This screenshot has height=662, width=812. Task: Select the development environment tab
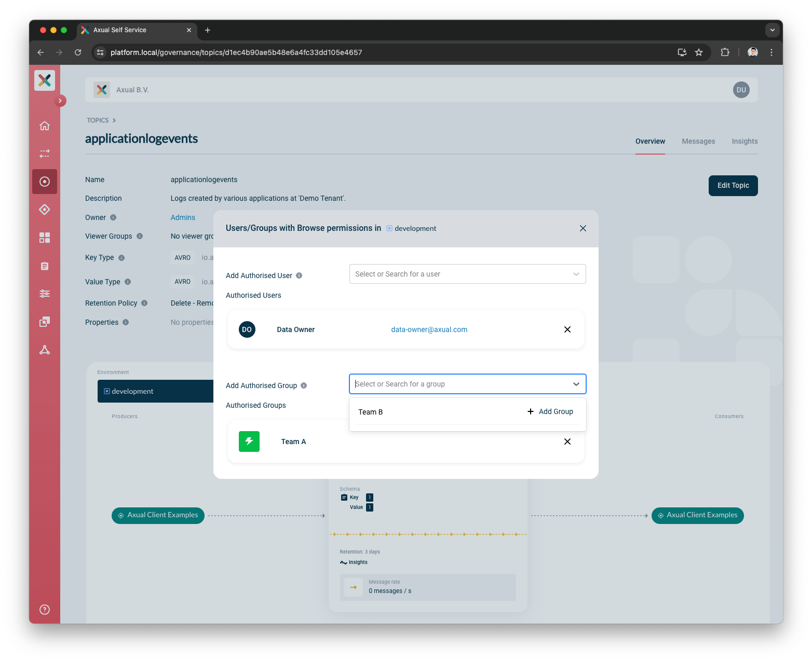pyautogui.click(x=156, y=391)
